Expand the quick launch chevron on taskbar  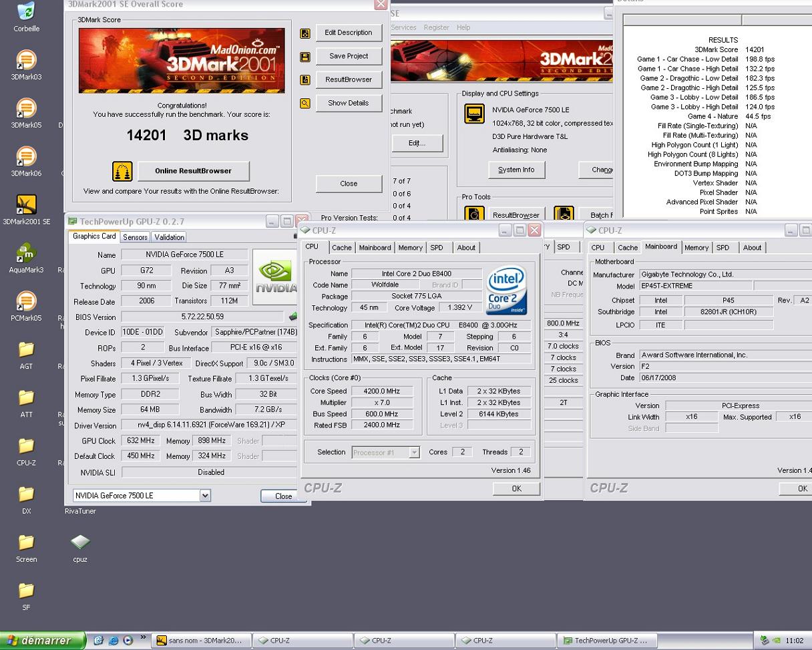point(143,638)
